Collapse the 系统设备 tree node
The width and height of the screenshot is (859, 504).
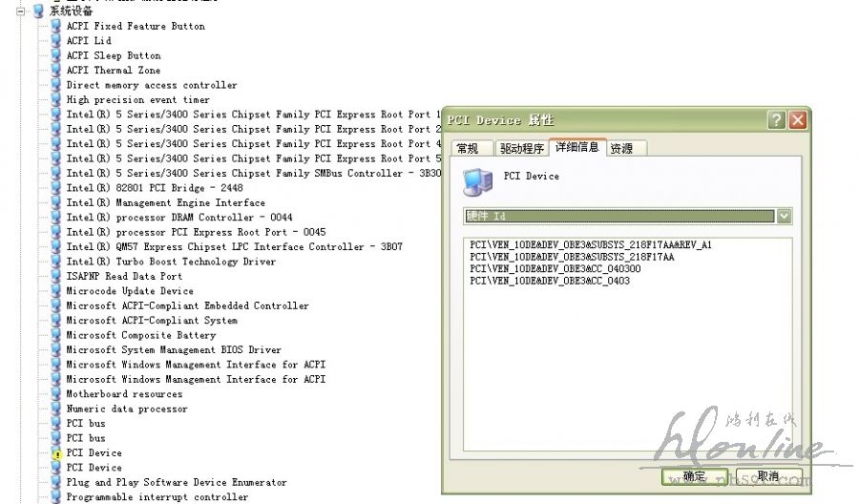click(21, 11)
